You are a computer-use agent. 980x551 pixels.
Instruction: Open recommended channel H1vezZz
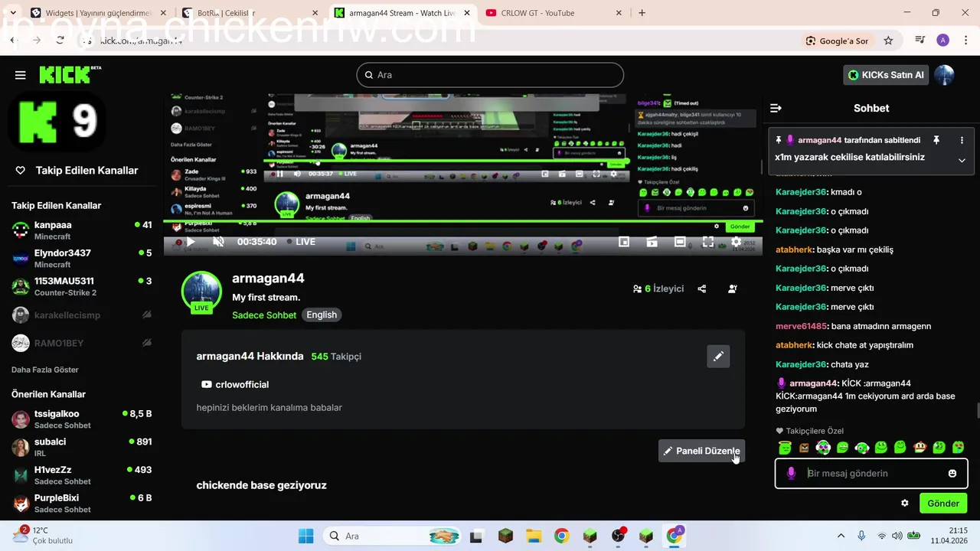click(82, 475)
